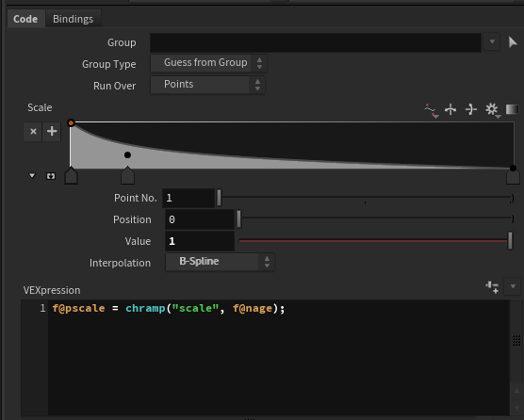
Task: Open the Group dropdown arrow
Action: pos(492,41)
